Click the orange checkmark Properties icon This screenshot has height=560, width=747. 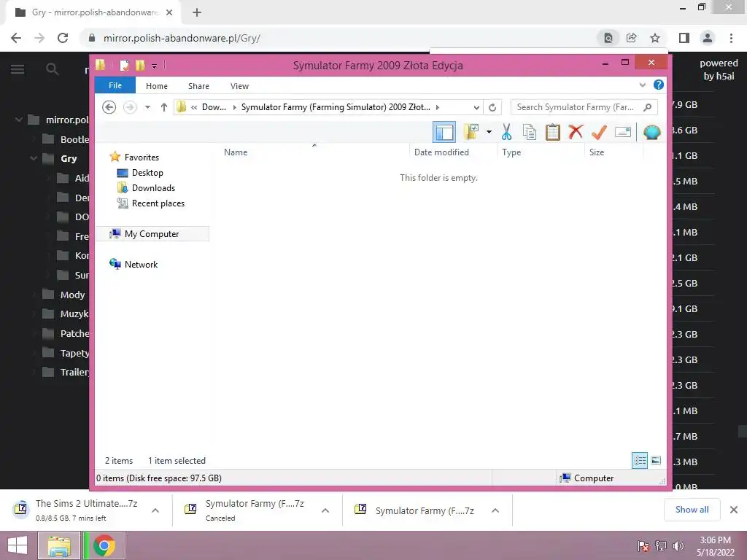pyautogui.click(x=599, y=132)
